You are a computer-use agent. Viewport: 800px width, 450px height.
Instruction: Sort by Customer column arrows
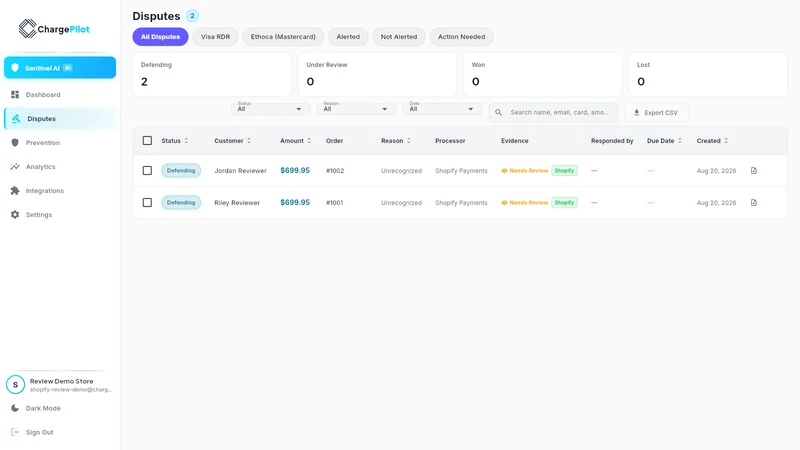(249, 140)
